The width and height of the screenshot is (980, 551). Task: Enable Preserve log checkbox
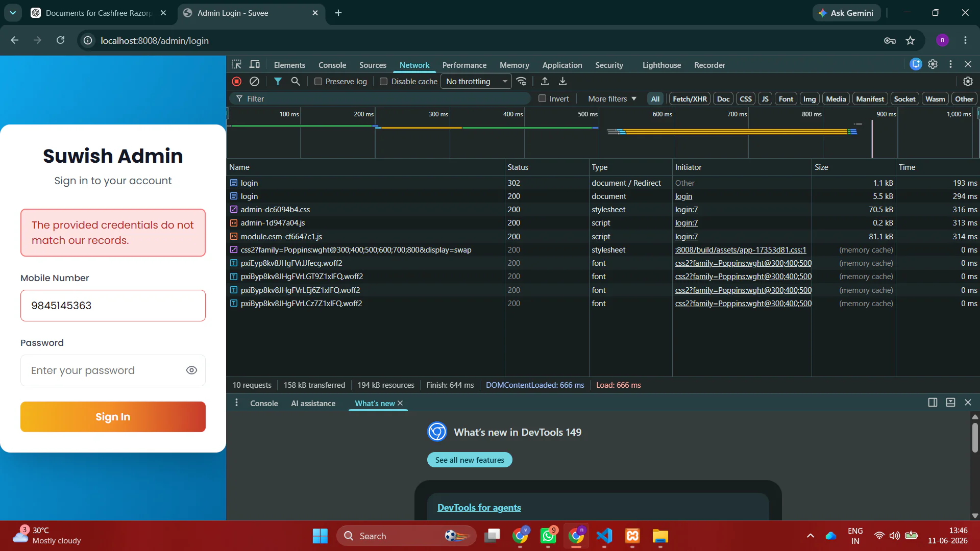coord(318,82)
